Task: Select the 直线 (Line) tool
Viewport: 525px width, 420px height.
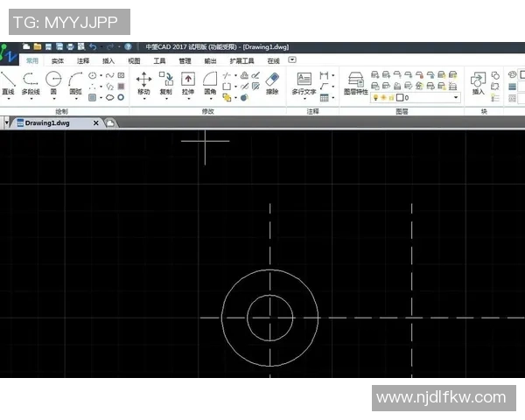Action: [x=8, y=82]
